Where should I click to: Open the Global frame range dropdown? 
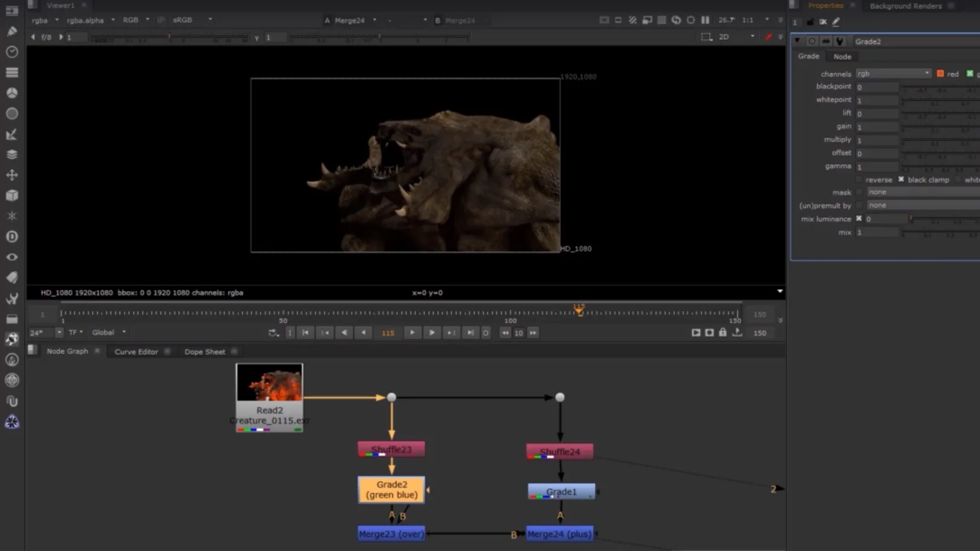tap(107, 332)
